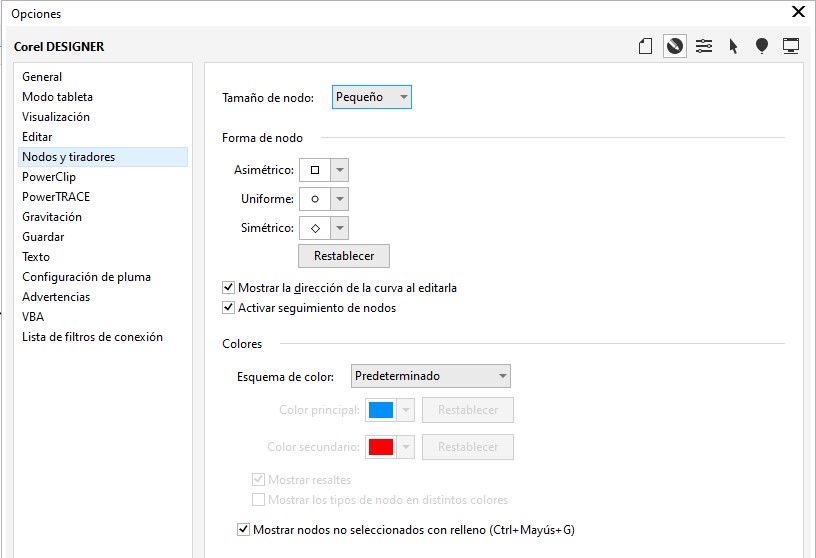Viewport: 816px width, 558px height.
Task: Open the Global balloon icon
Action: (x=762, y=46)
